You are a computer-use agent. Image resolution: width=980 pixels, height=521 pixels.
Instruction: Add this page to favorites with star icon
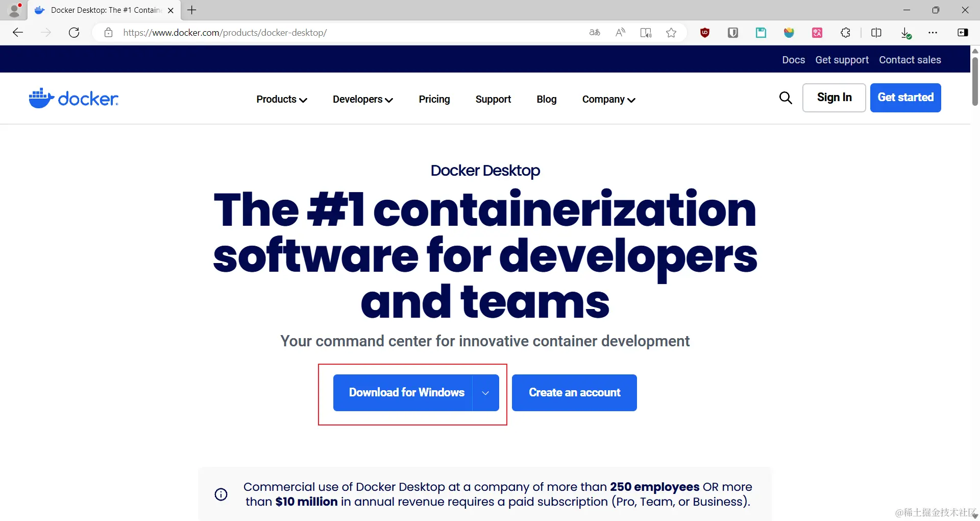click(x=671, y=33)
